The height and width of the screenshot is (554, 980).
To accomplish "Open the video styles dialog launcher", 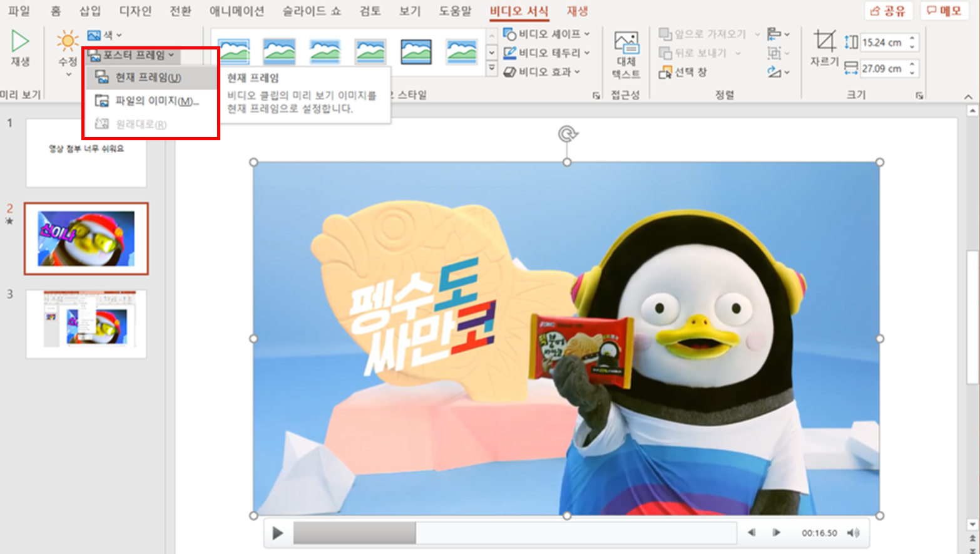I will click(x=596, y=95).
